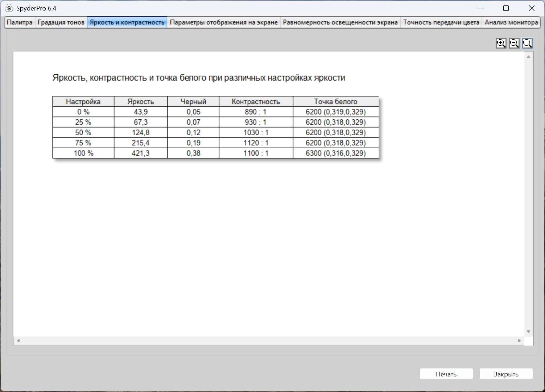This screenshot has width=545, height=392.
Task: Click the contrast value 1100 : 1
Action: (256, 153)
